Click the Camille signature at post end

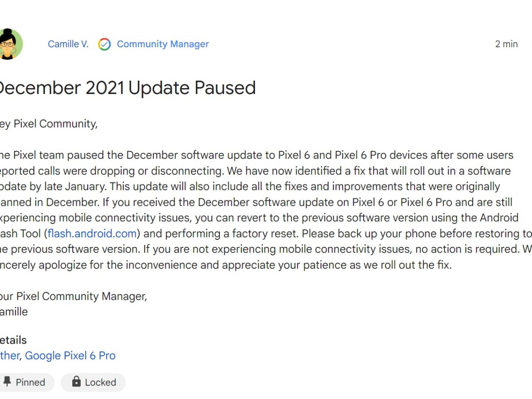14,312
